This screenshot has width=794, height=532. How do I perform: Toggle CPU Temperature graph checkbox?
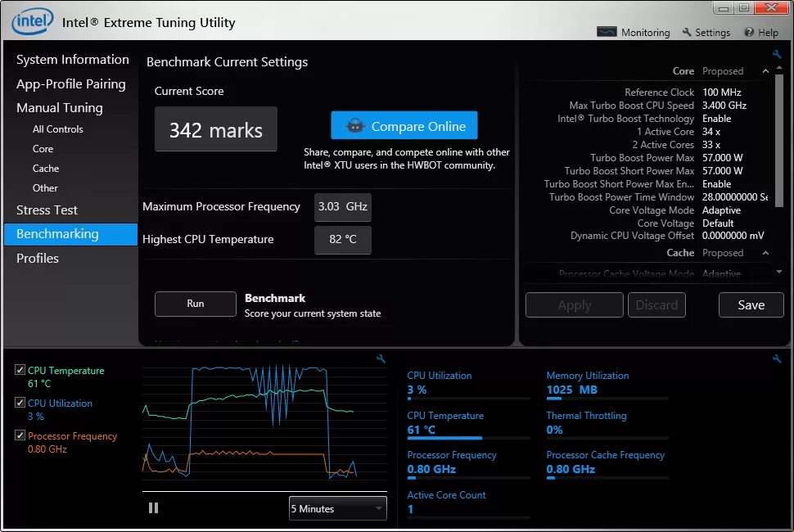[x=20, y=370]
